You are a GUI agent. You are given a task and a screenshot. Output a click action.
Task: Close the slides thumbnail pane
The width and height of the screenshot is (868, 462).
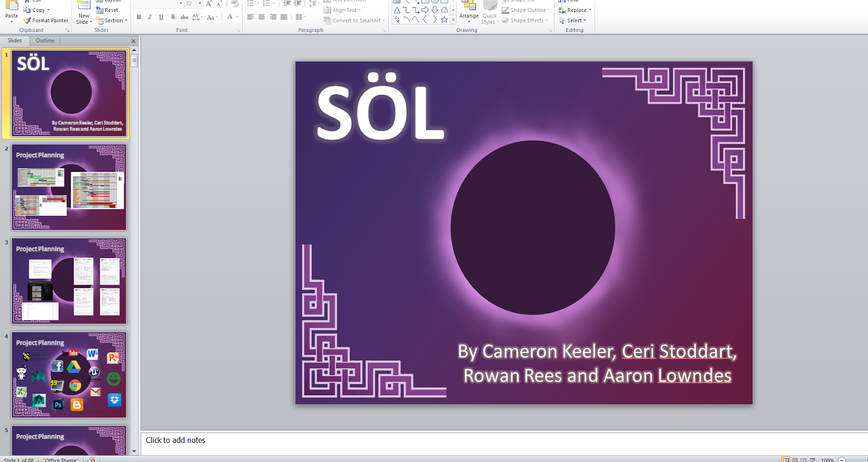[133, 41]
